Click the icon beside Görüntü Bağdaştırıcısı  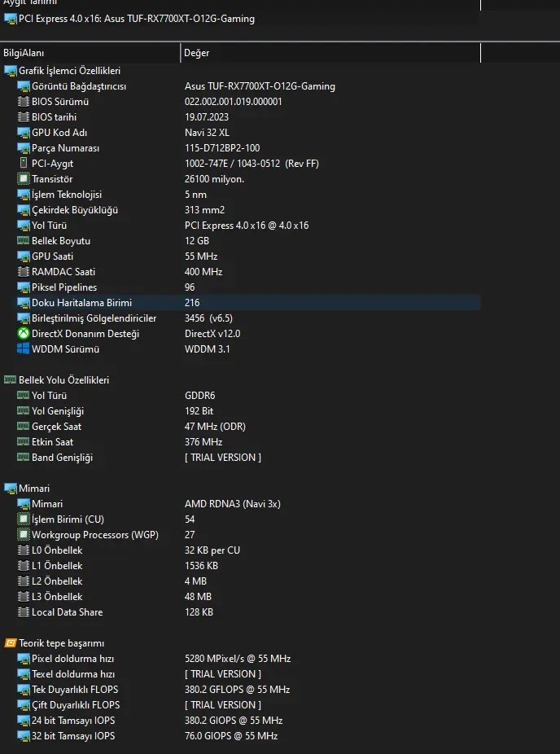(x=23, y=86)
